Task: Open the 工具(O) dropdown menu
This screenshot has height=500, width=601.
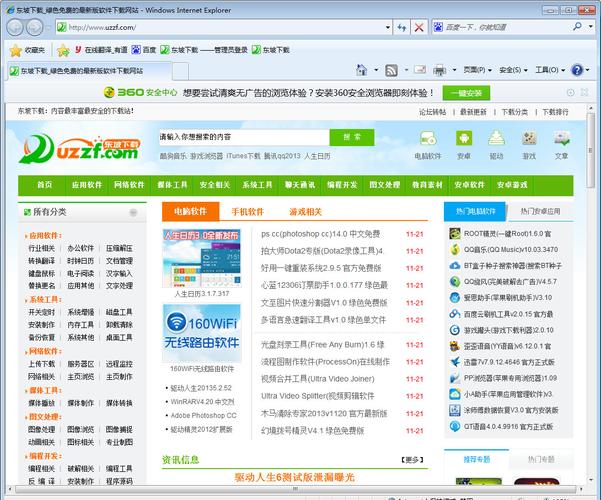Action: (550, 70)
